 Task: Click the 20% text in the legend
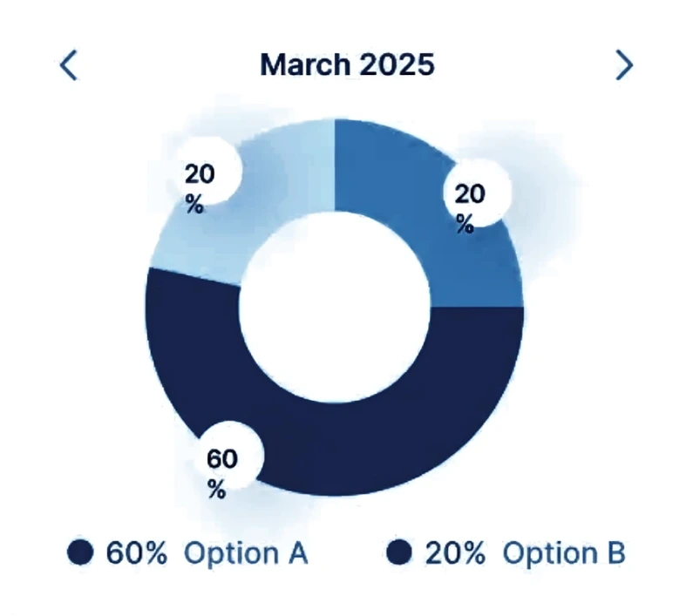(x=455, y=552)
